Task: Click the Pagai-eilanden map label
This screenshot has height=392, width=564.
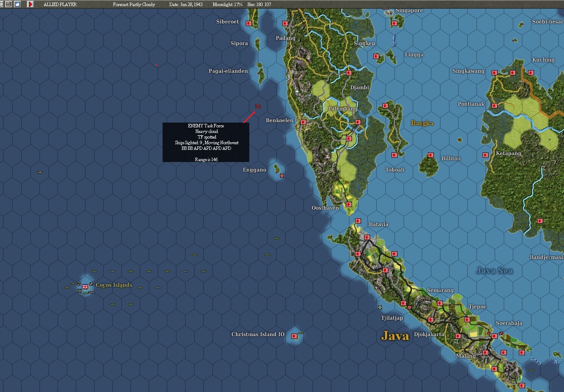Action: (x=228, y=71)
